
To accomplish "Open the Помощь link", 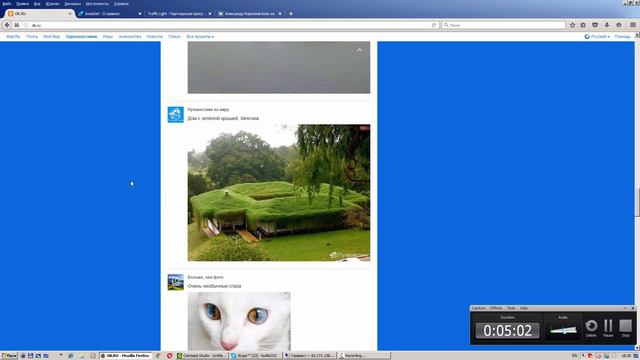I will click(x=622, y=36).
